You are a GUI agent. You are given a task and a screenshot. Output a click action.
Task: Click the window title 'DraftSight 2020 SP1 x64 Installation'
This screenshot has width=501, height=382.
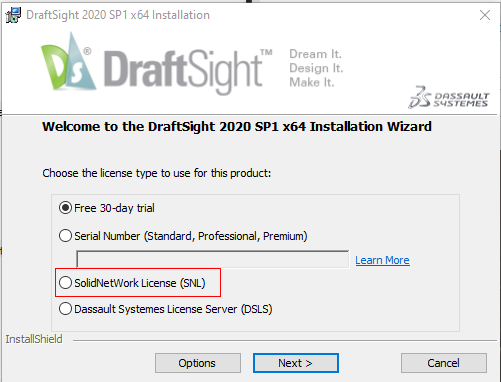(x=118, y=15)
